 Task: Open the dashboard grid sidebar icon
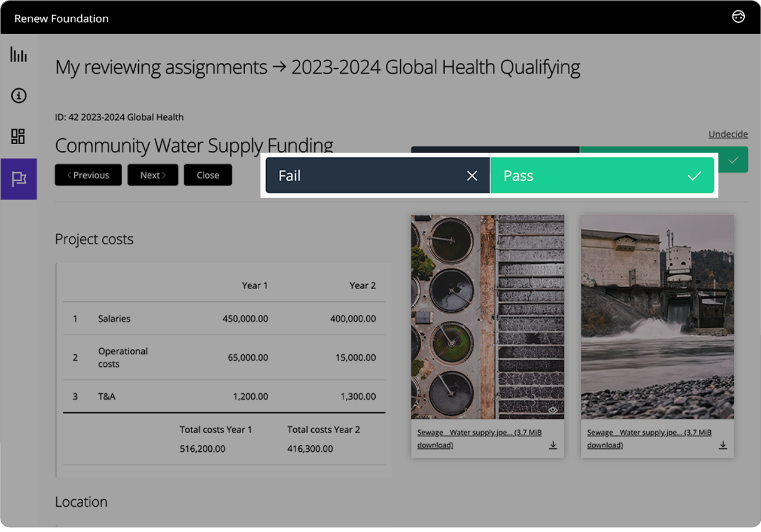[19, 136]
